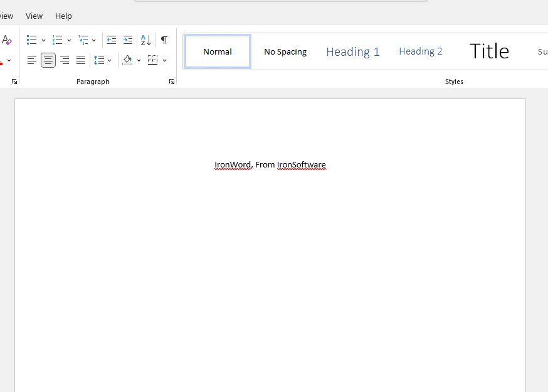Toggle Show/Hide paragraph marks
This screenshot has height=392, width=548.
(164, 40)
